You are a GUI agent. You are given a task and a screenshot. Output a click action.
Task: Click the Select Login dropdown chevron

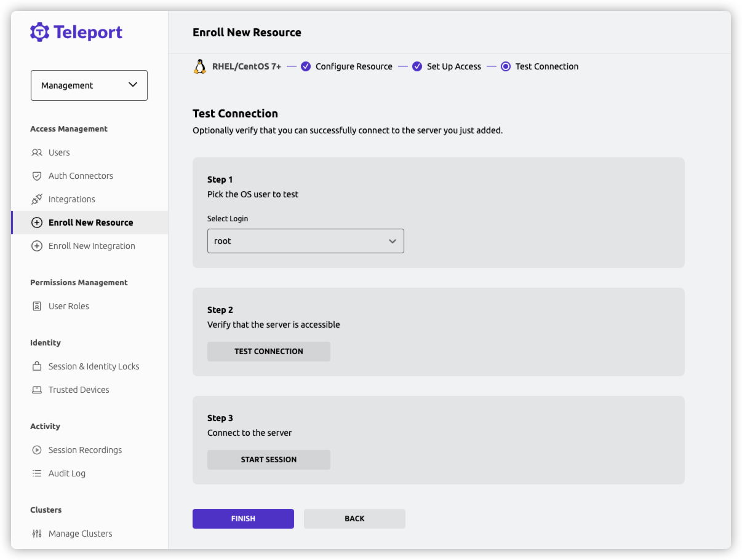393,242
